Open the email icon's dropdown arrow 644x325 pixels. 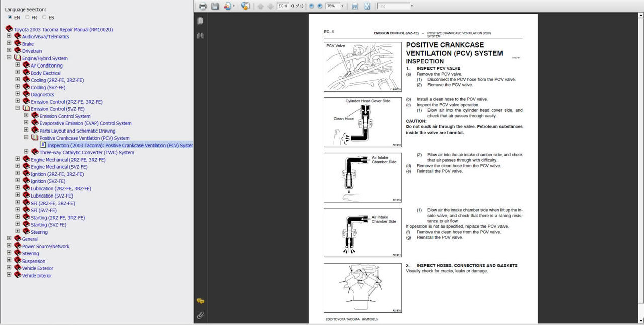pyautogui.click(x=234, y=6)
